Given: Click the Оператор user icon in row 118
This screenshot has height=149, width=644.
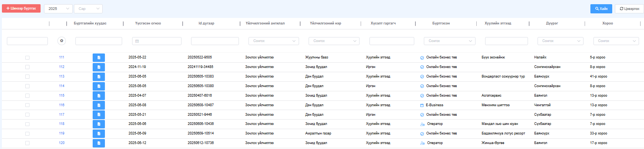Looking at the screenshot, I should click(422, 124).
